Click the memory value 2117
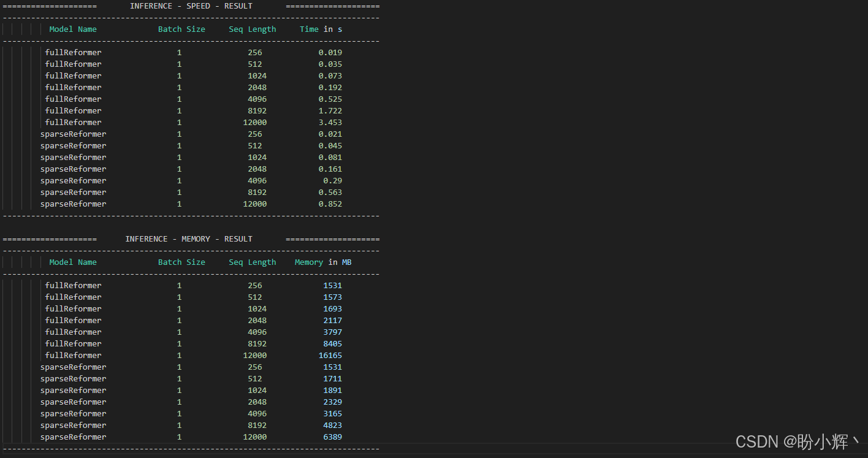This screenshot has height=458, width=868. coord(333,321)
